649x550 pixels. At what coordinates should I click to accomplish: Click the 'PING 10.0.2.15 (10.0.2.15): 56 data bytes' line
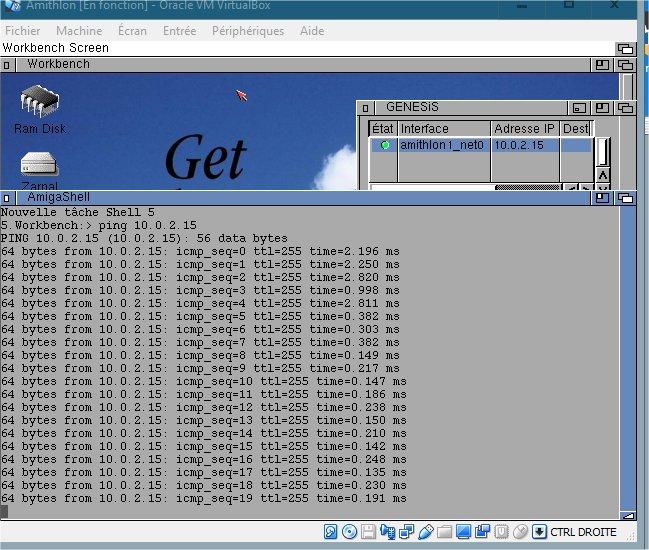(144, 238)
